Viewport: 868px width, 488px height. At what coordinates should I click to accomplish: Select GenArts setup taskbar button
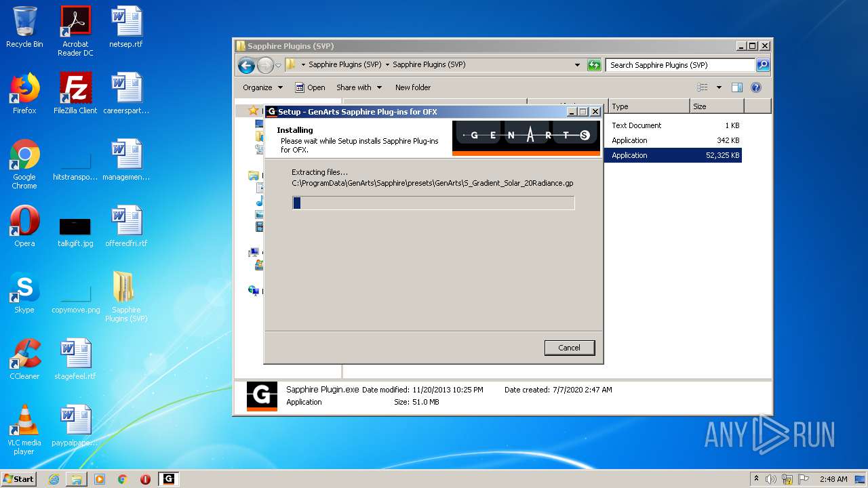click(x=169, y=479)
